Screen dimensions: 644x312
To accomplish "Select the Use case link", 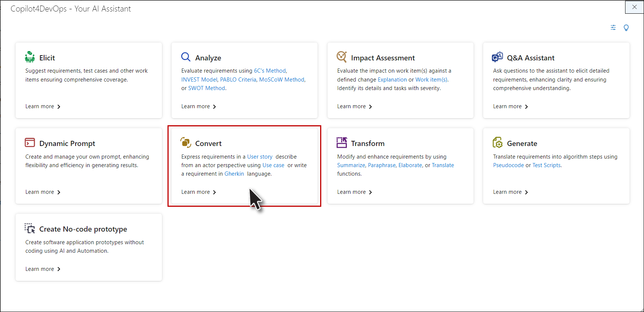I will click(273, 165).
